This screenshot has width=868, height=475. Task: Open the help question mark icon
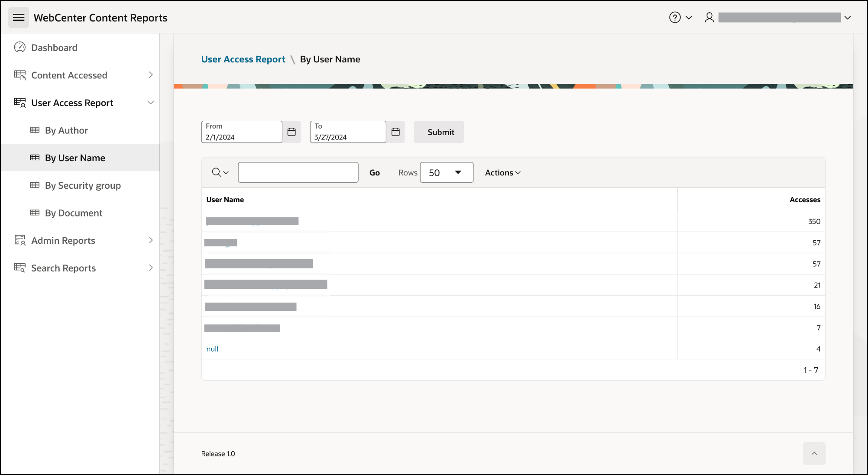pos(674,17)
